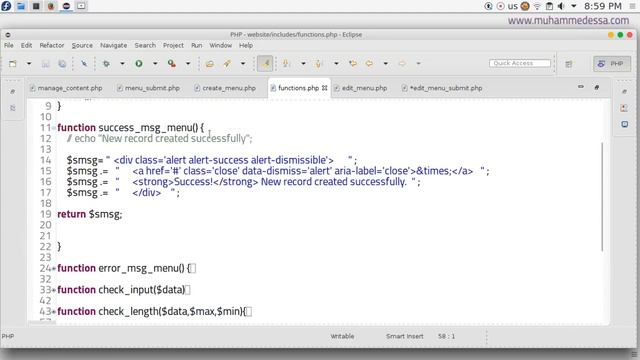Click the Save All toolbar icon
Image resolution: width=640 pixels, height=360 pixels.
pyautogui.click(x=62, y=64)
